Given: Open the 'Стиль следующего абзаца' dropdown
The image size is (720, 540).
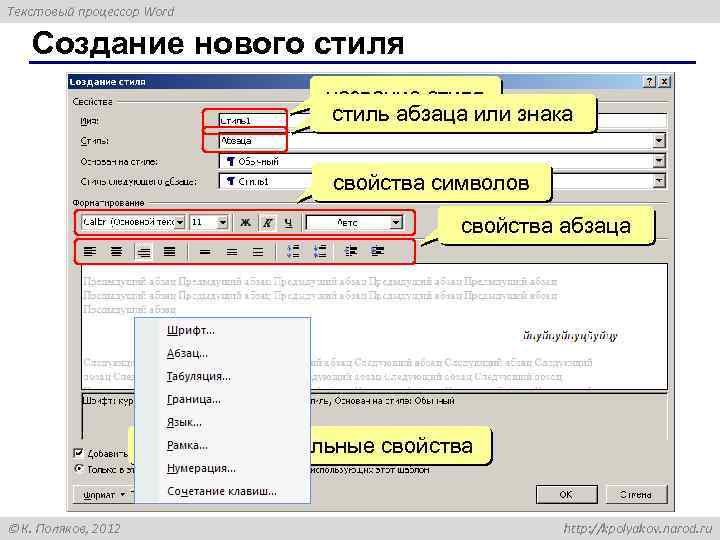Looking at the screenshot, I should click(659, 181).
